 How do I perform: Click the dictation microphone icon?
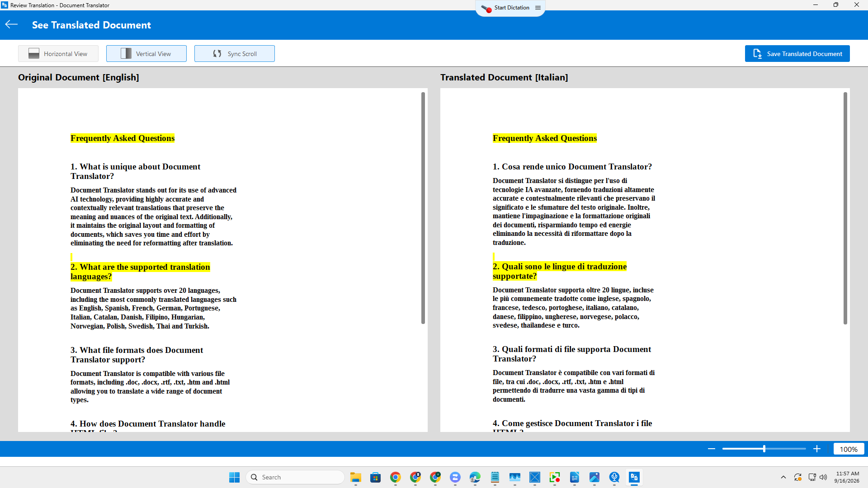[x=486, y=8]
